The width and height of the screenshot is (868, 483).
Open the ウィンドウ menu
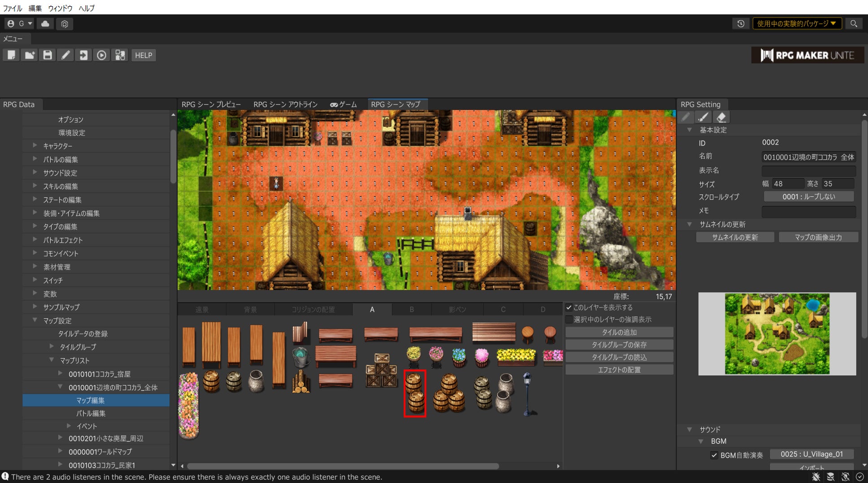pyautogui.click(x=60, y=8)
